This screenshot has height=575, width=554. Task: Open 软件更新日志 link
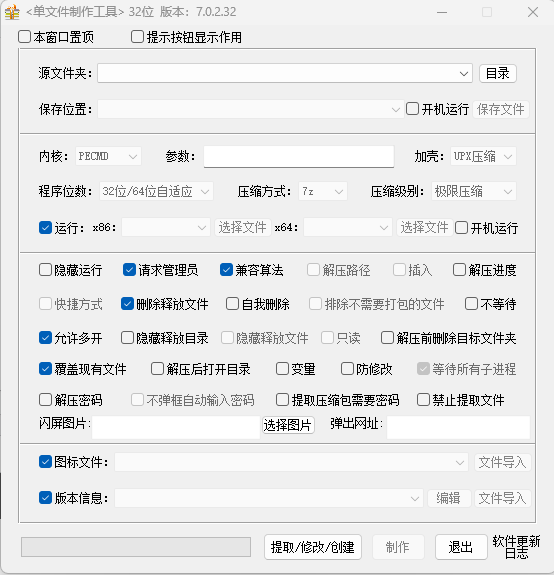pos(516,547)
